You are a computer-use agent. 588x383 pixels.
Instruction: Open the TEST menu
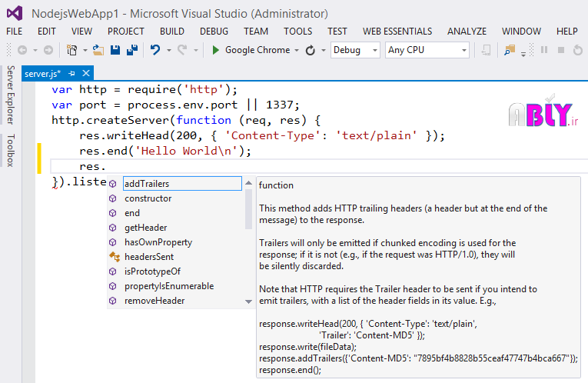pyautogui.click(x=337, y=31)
